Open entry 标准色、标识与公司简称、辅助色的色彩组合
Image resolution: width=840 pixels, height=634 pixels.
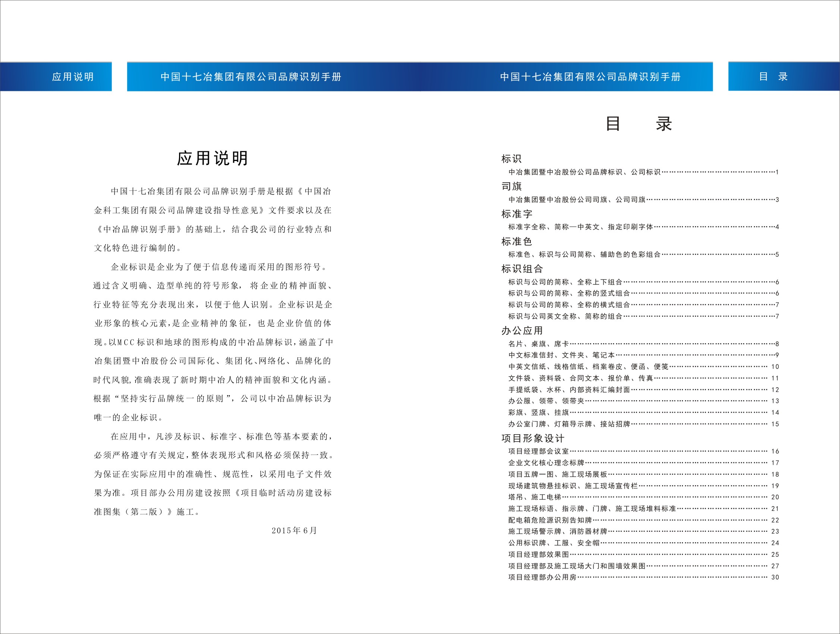pyautogui.click(x=644, y=255)
